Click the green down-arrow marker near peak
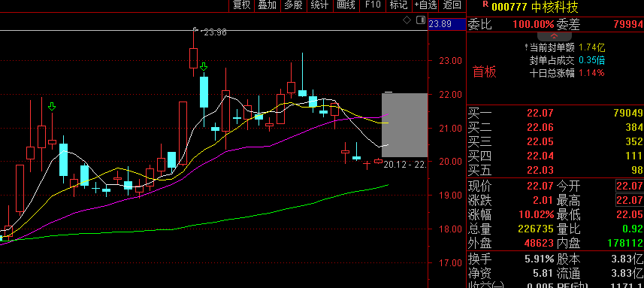Image resolution: width=644 pixels, height=288 pixels. pos(204,67)
